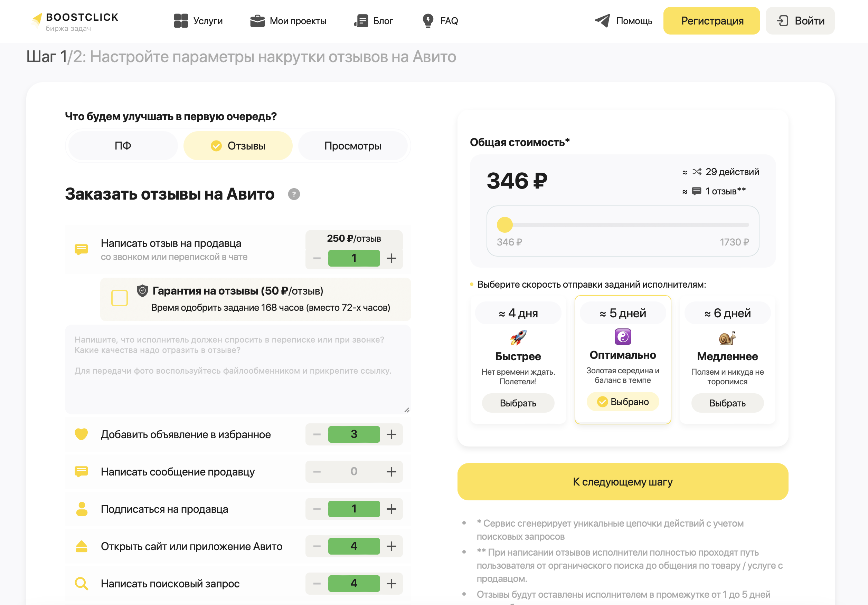Viewport: 868px width, 605px height.
Task: Click the heart icon for favorites row
Action: pyautogui.click(x=81, y=434)
